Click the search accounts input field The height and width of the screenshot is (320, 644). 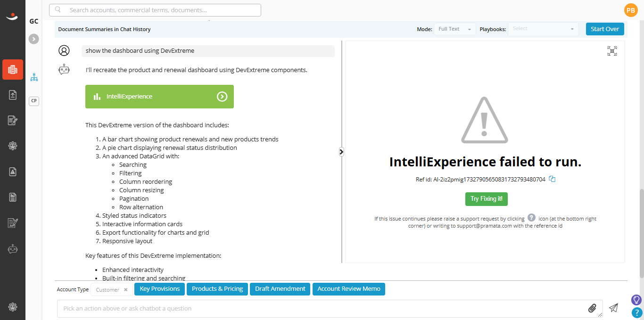tap(155, 10)
